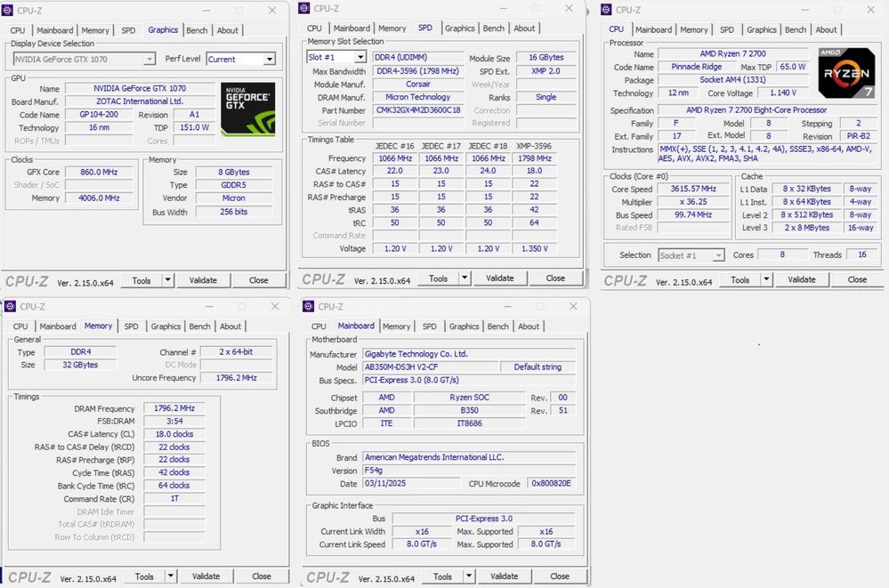Switch to the Memory tab in the SPD window

coord(392,28)
